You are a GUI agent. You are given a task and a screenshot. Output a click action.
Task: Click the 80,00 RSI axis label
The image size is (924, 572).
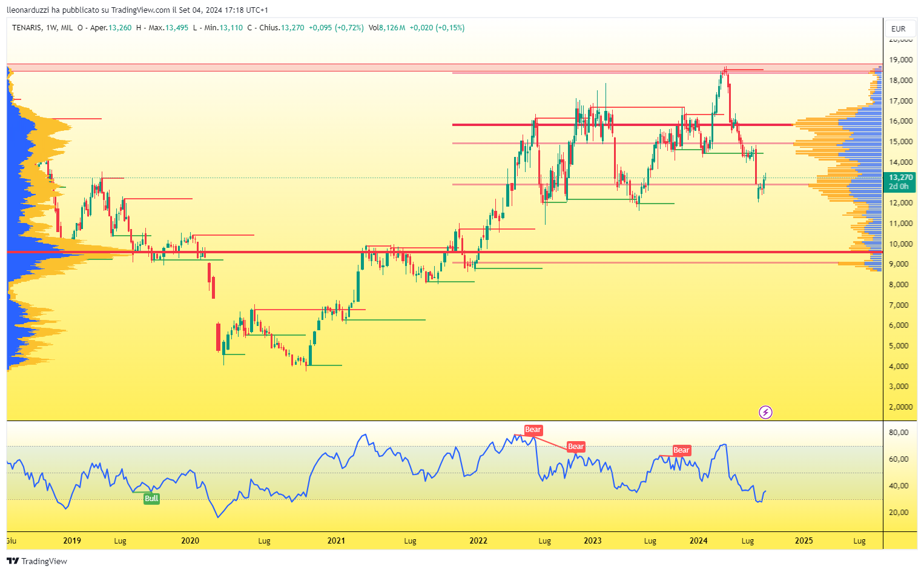pos(899,433)
